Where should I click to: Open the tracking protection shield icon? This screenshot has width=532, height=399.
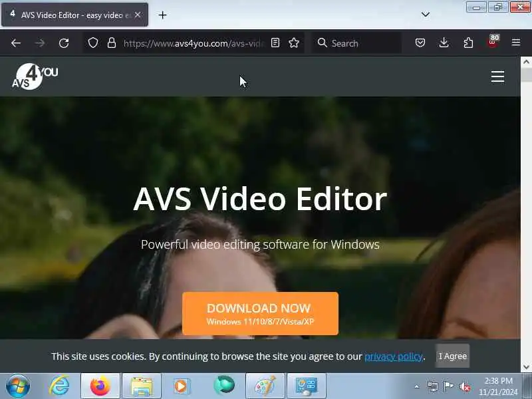[x=93, y=43]
